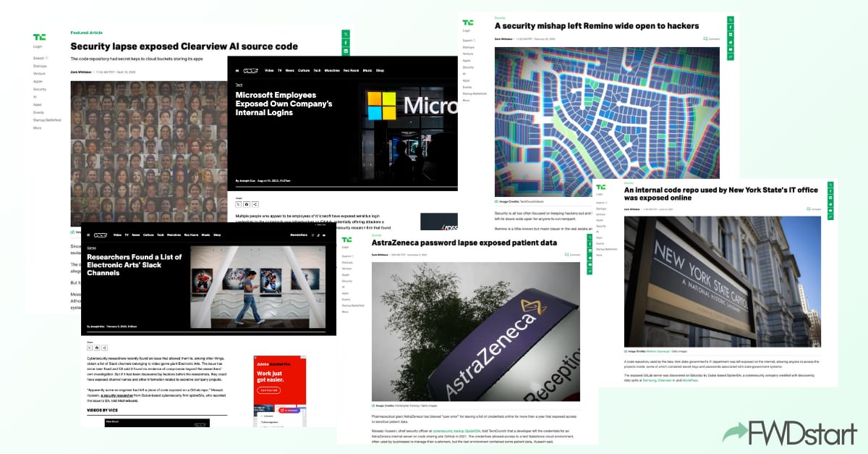Share the Electronic Arts article on X
This screenshot has height=454, width=868.
pos(90,348)
